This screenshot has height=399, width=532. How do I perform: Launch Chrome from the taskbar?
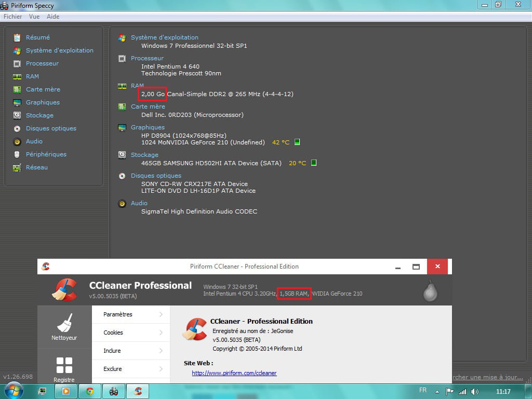(x=90, y=391)
